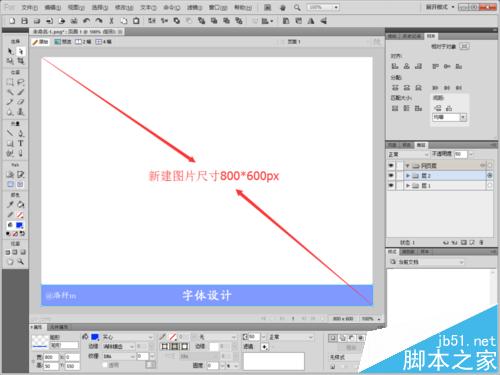Click the 2幅 preview view button
The width and height of the screenshot is (500, 375).
point(83,42)
